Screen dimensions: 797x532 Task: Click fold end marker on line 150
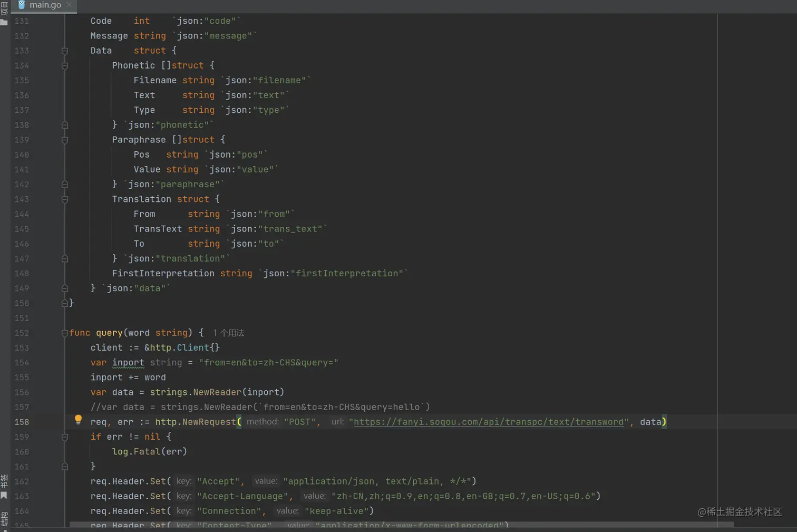[x=65, y=303]
